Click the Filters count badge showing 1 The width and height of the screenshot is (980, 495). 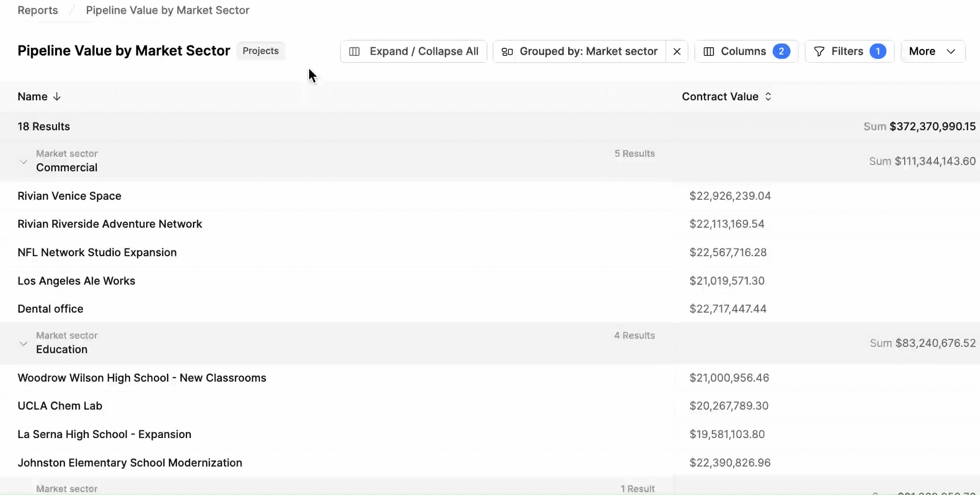tap(878, 51)
